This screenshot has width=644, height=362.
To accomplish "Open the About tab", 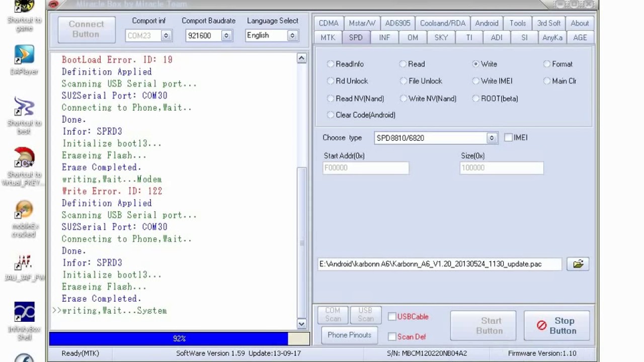I will pos(580,23).
